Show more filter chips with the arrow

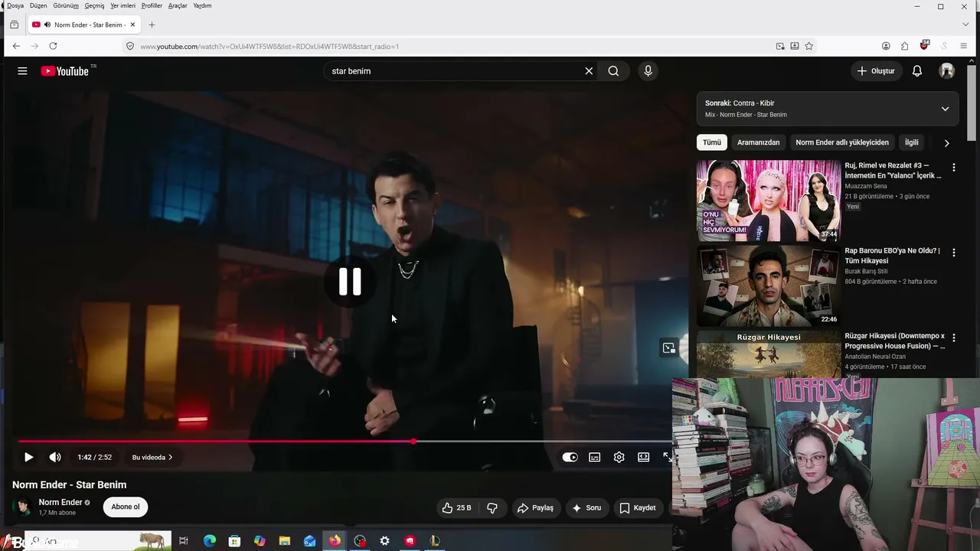pos(946,143)
